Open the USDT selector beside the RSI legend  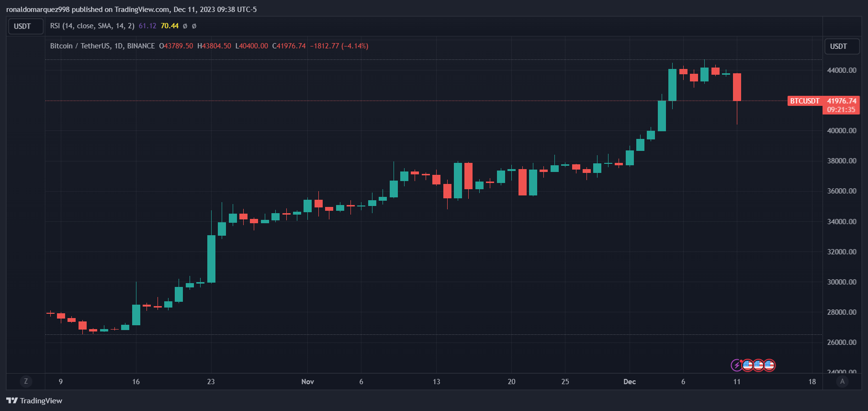[26, 26]
